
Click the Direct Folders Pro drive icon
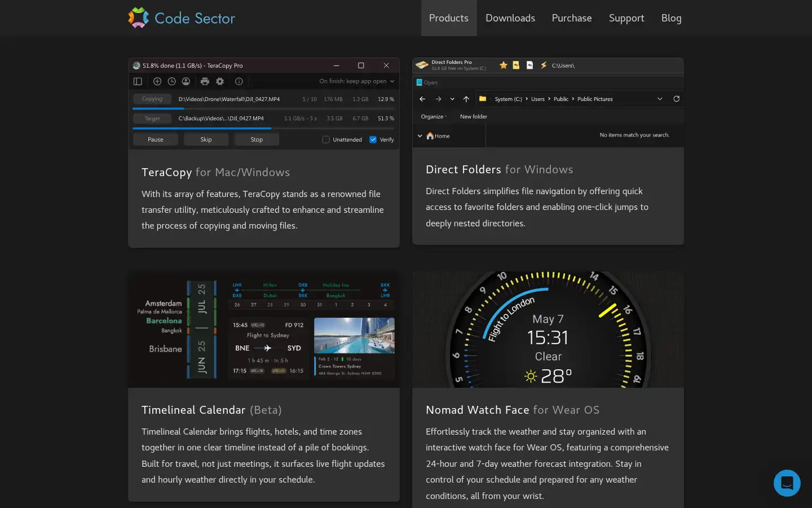[x=422, y=65]
